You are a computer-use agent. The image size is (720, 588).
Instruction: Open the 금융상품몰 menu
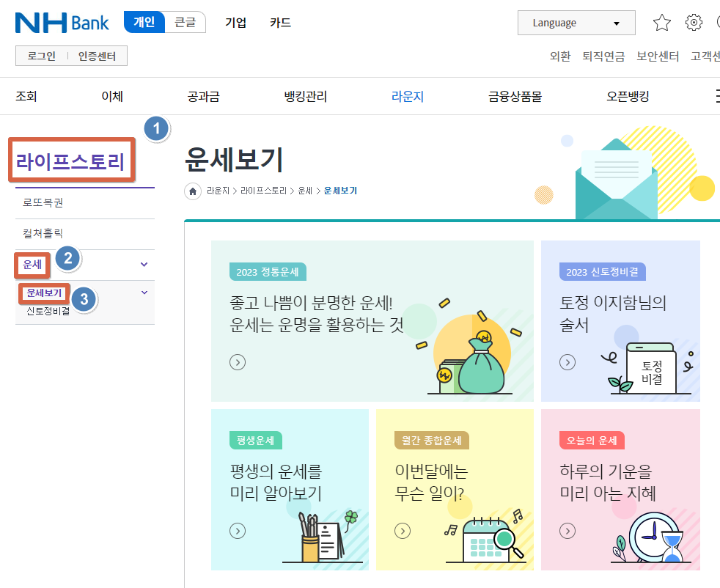[x=515, y=96]
